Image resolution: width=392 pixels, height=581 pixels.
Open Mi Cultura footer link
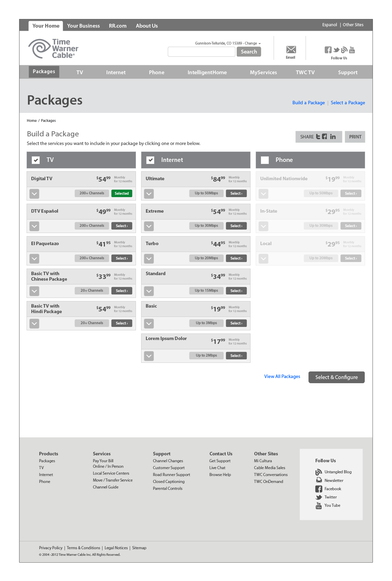point(263,461)
